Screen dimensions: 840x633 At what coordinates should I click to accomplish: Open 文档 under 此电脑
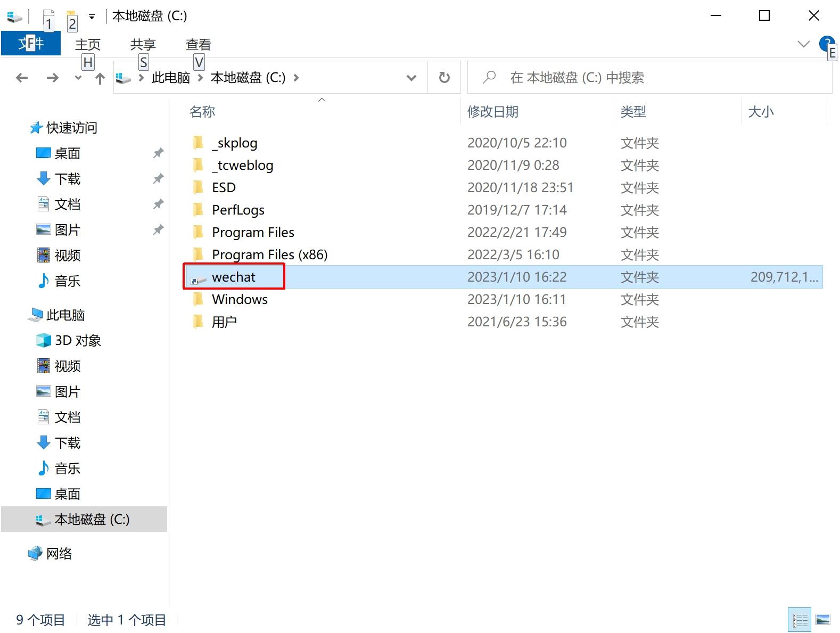(x=67, y=417)
